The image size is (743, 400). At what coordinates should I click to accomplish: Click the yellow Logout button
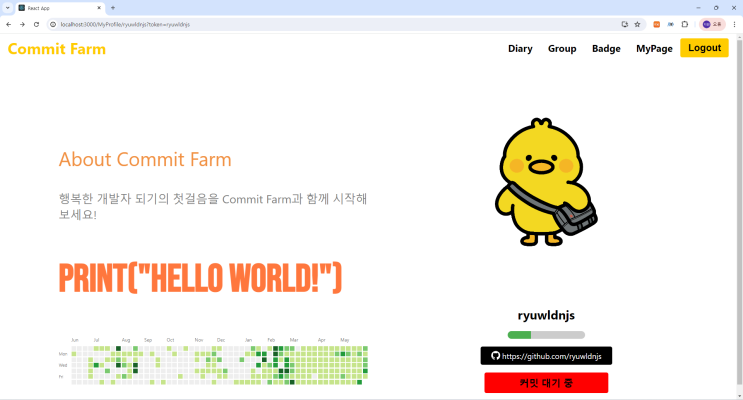pos(704,48)
